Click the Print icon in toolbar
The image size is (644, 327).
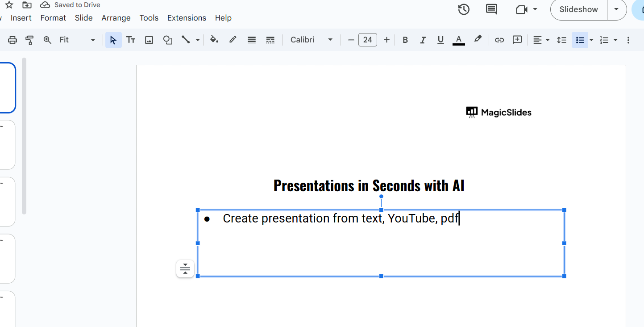pos(12,40)
